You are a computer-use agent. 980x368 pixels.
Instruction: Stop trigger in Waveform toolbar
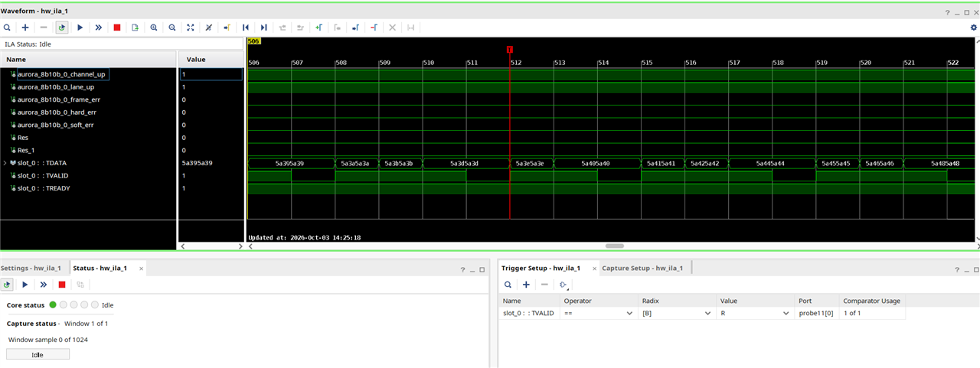pos(117,27)
